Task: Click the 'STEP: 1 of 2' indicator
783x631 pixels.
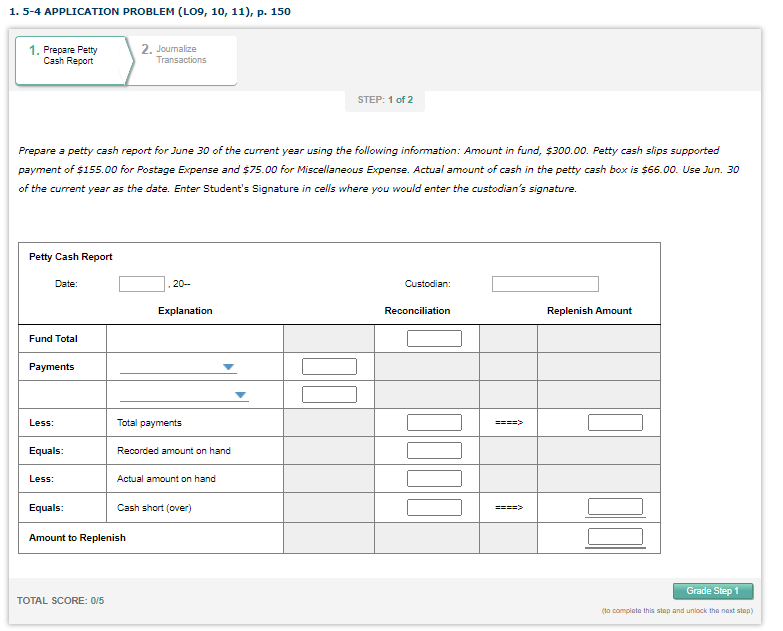Action: [x=385, y=100]
